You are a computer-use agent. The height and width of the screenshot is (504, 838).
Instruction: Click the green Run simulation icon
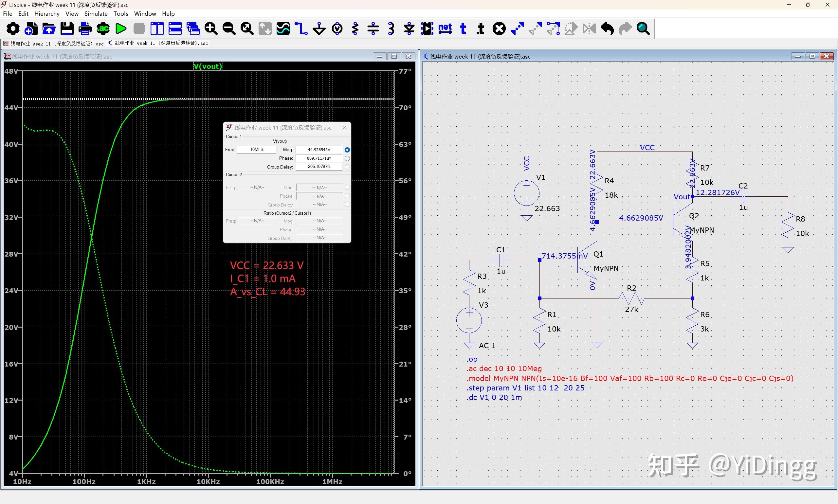pyautogui.click(x=121, y=29)
